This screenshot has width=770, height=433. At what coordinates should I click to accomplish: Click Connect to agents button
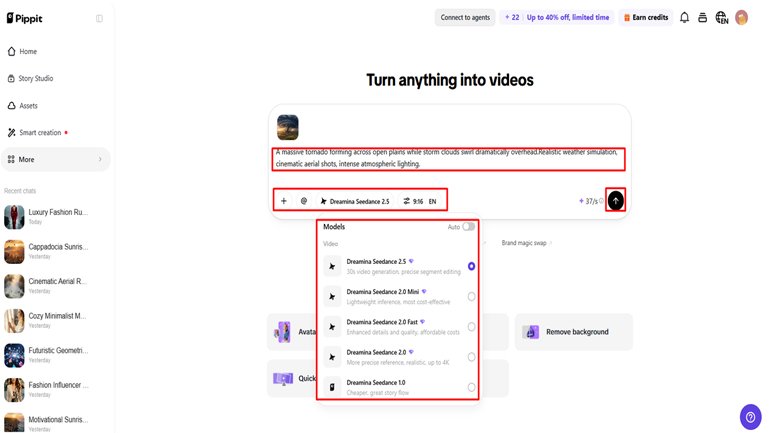(x=465, y=18)
